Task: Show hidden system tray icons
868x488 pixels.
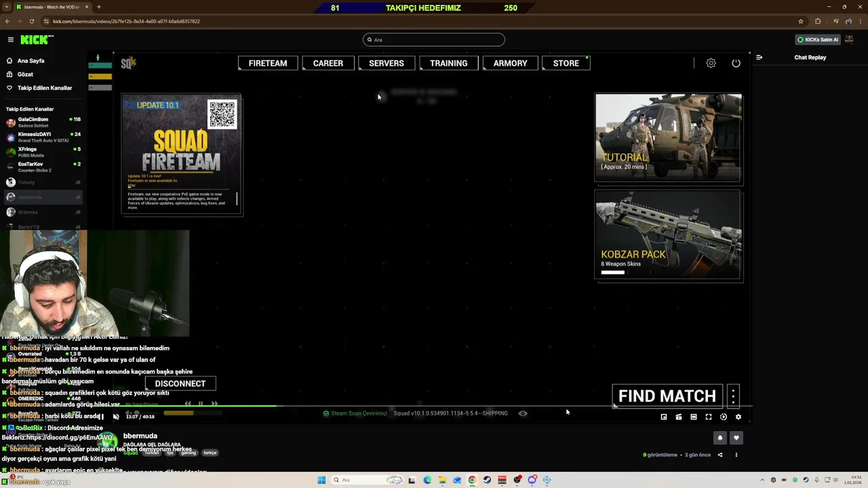Action: tap(762, 480)
